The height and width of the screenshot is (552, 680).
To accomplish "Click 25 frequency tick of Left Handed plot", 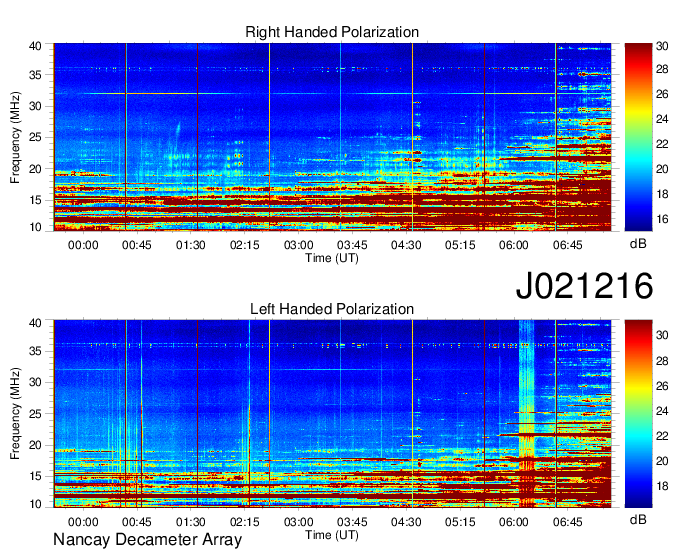I will click(35, 414).
